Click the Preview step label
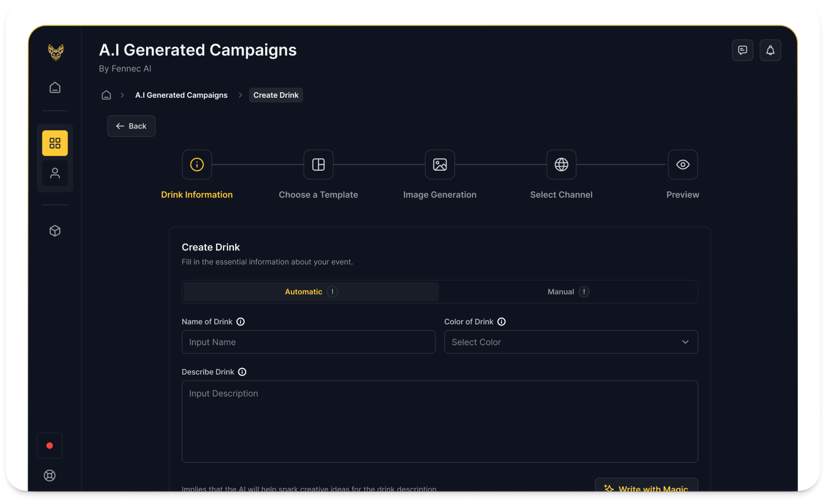 click(x=683, y=195)
